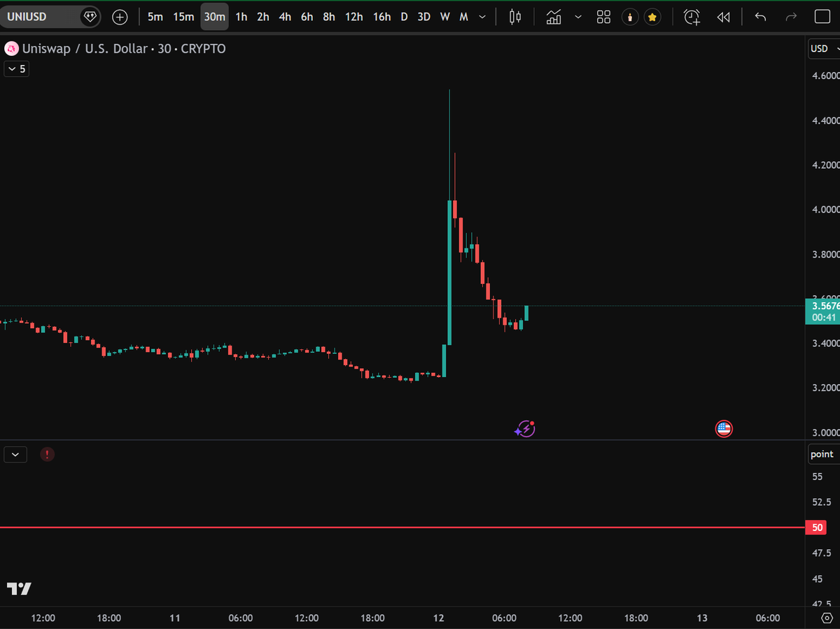
Task: Undo the last chart action
Action: 761,17
